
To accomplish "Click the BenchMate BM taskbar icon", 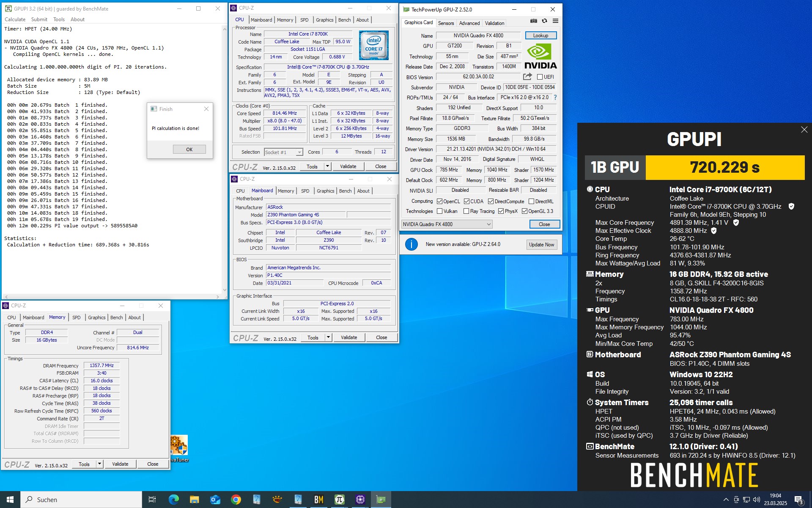I will (x=319, y=500).
